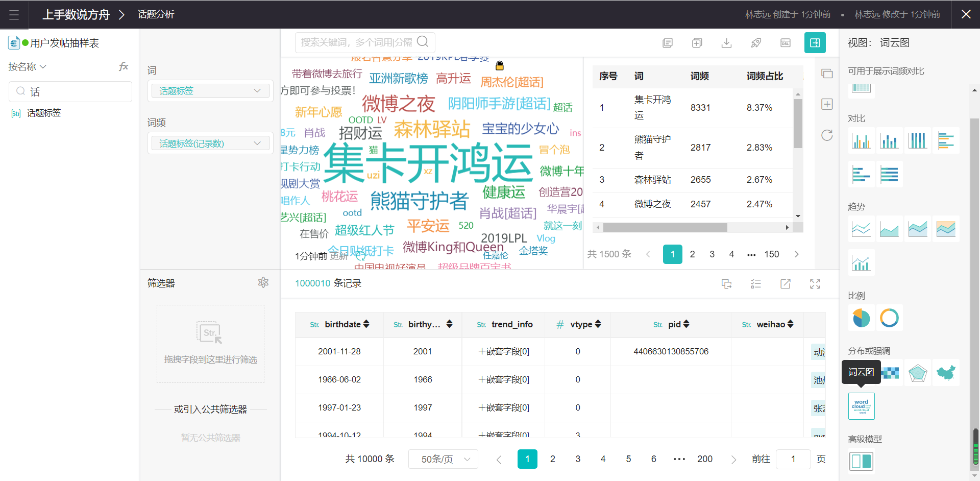This screenshot has height=481, width=980.
Task: Refresh the chart using the circular arrow icon
Action: point(827,135)
